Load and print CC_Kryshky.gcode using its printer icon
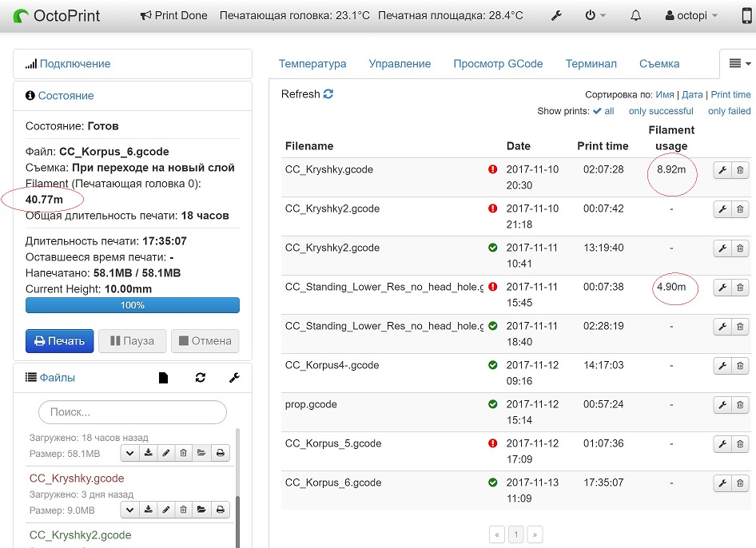The image size is (756, 548). click(x=220, y=510)
